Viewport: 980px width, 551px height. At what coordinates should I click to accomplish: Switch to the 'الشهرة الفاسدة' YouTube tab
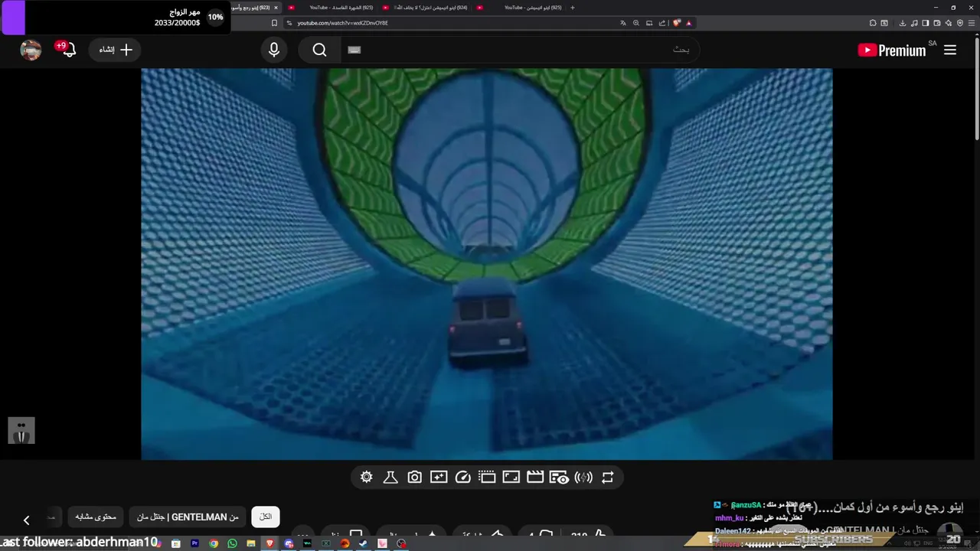click(x=333, y=8)
